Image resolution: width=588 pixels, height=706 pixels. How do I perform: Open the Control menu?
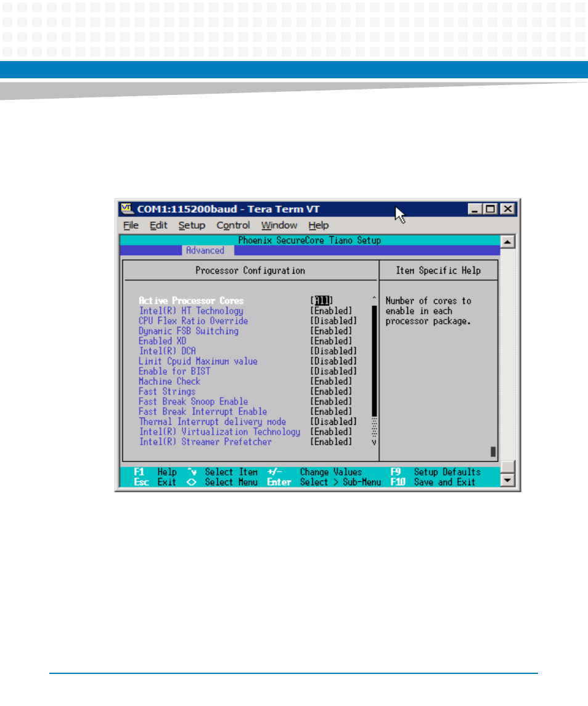(233, 225)
